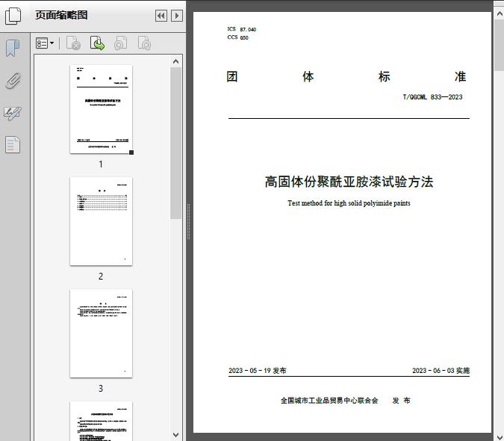
Task: Click the insert pages green arrow icon
Action: [97, 43]
